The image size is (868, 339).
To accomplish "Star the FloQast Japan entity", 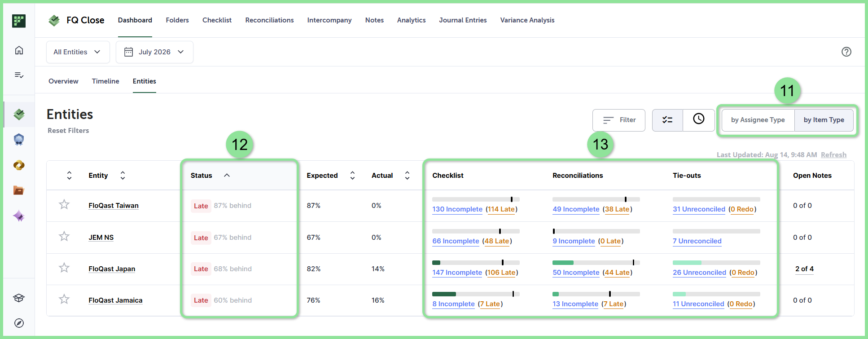I will [64, 268].
